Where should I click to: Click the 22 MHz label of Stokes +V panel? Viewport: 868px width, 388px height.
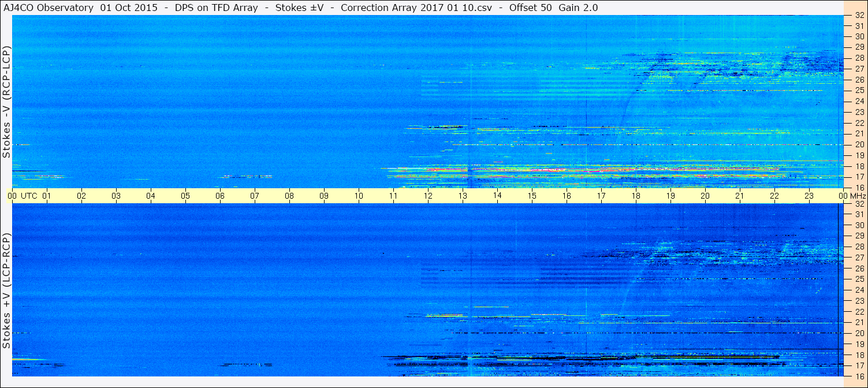(x=859, y=312)
